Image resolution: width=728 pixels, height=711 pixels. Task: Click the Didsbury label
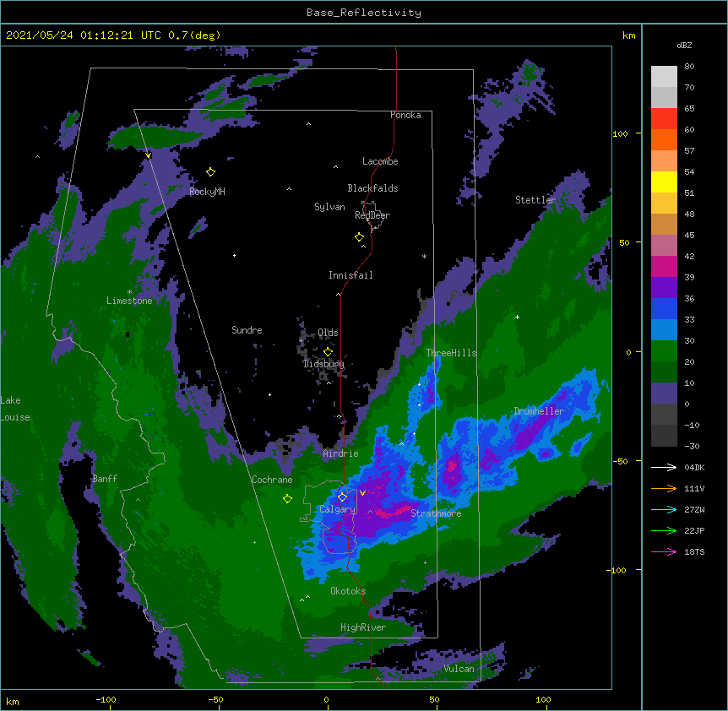[x=323, y=364]
